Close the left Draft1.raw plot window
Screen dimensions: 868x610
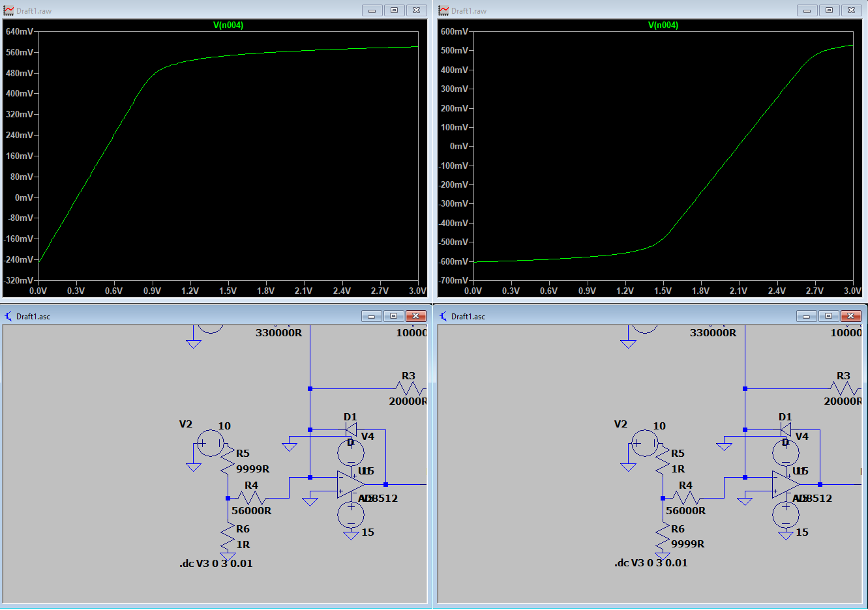pos(416,10)
